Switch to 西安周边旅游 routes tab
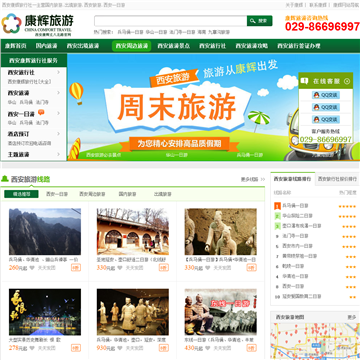This screenshot has width=360, height=360. point(92,194)
